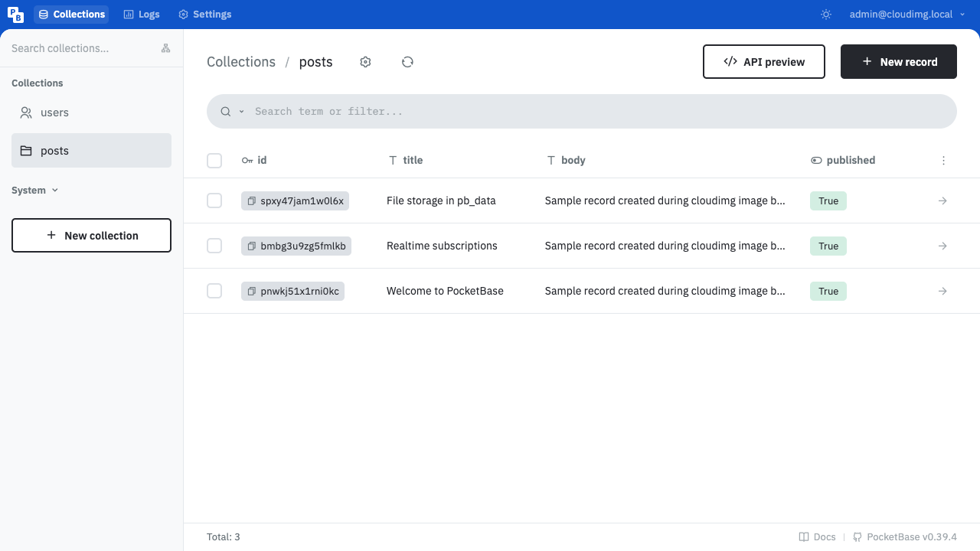The height and width of the screenshot is (551, 980).
Task: Refresh the posts records list
Action: (x=407, y=62)
